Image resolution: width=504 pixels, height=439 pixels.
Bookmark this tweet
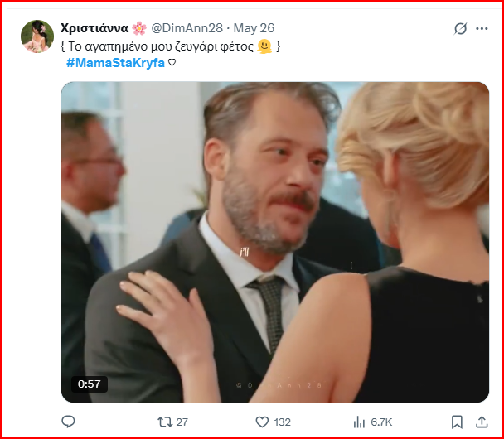[457, 422]
